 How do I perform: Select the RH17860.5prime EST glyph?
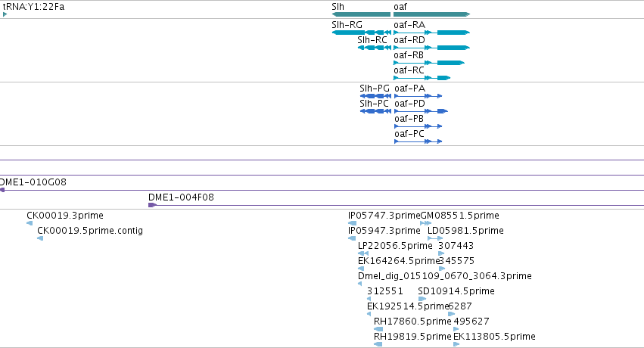pos(378,329)
